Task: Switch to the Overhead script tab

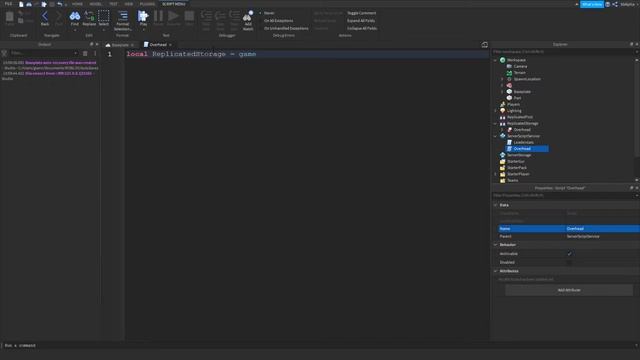Action: click(158, 45)
